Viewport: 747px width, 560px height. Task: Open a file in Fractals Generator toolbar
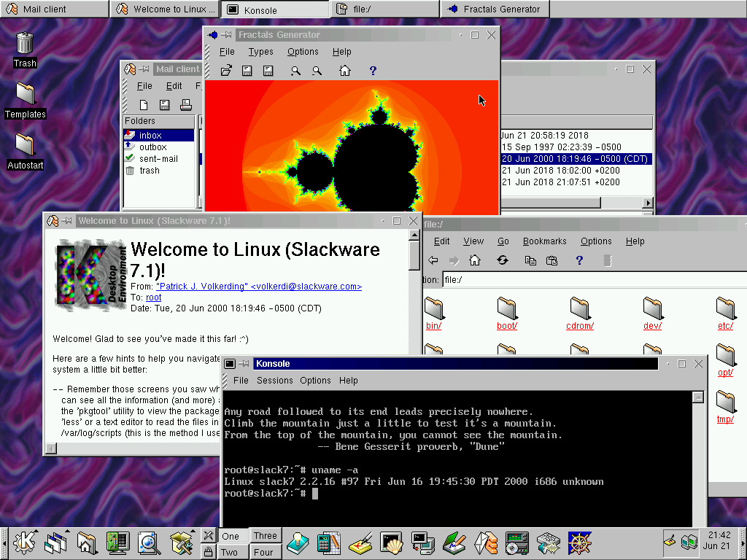tap(226, 71)
